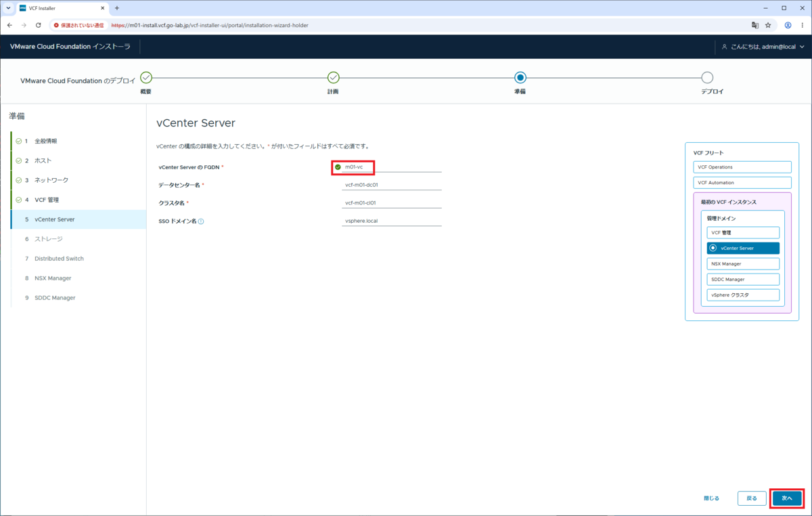Click the 準備 sidebar heading

tap(17, 116)
